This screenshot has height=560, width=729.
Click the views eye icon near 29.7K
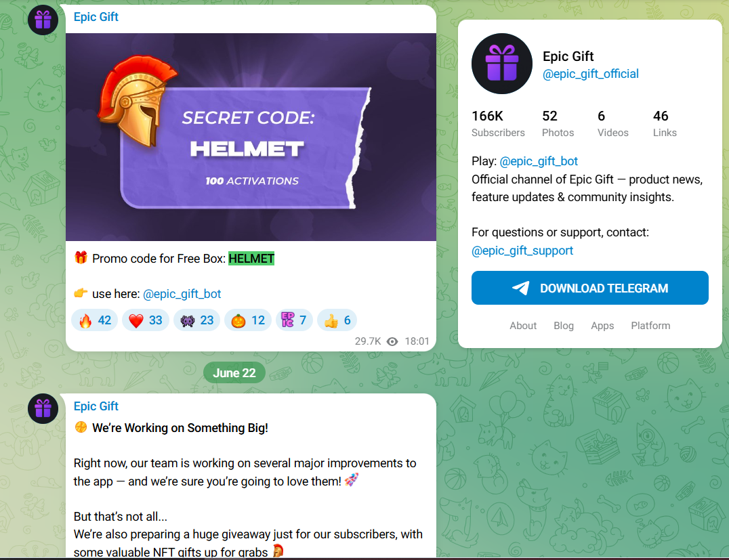(392, 341)
